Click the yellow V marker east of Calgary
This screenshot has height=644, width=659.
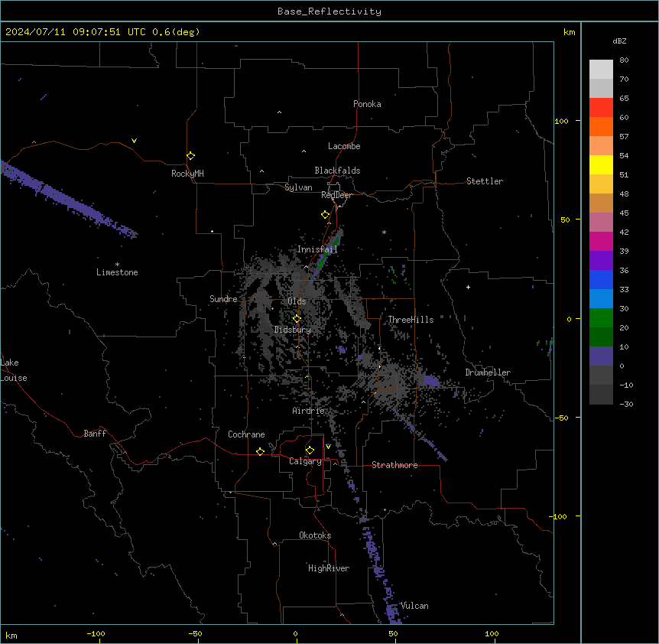pos(328,447)
